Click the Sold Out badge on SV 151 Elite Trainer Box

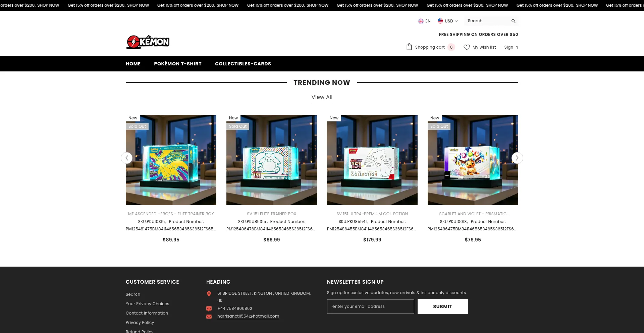[x=238, y=126]
